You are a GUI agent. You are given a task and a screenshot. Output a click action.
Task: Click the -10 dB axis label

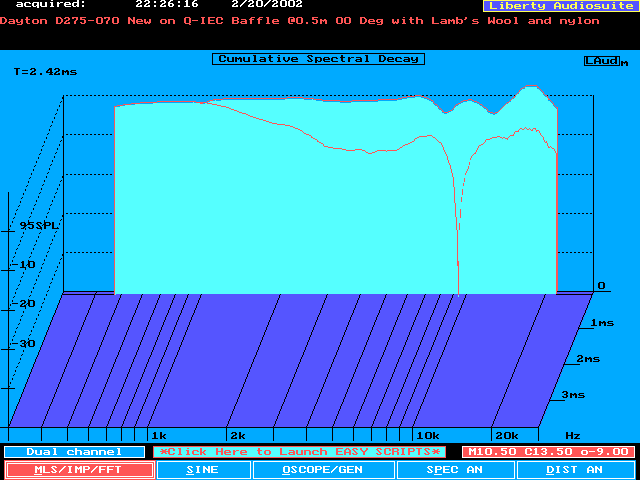[23, 264]
